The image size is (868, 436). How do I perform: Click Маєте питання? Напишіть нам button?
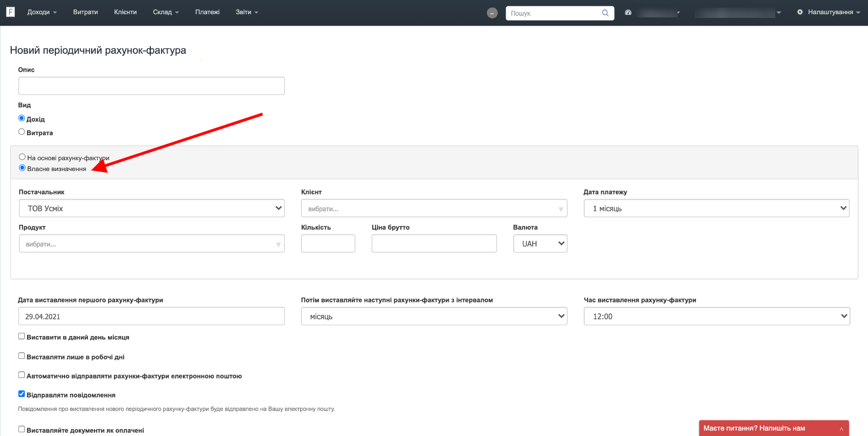[x=754, y=428]
